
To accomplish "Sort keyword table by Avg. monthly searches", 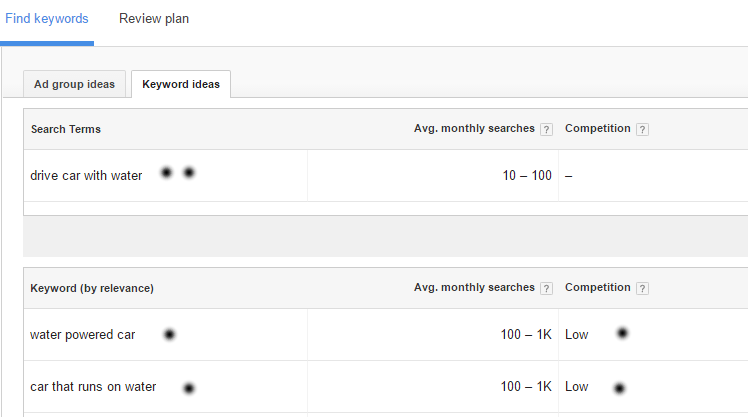I will [x=474, y=287].
